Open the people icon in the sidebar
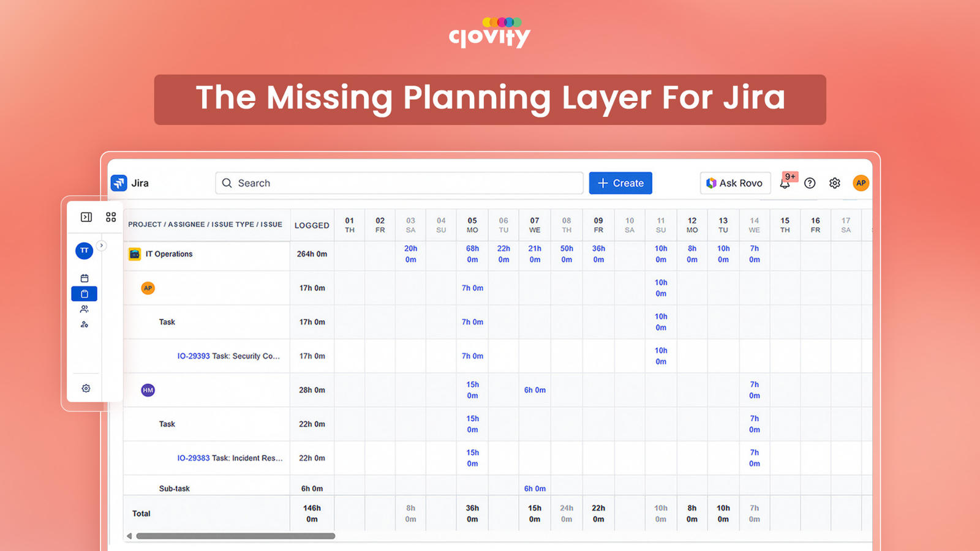 pyautogui.click(x=85, y=309)
